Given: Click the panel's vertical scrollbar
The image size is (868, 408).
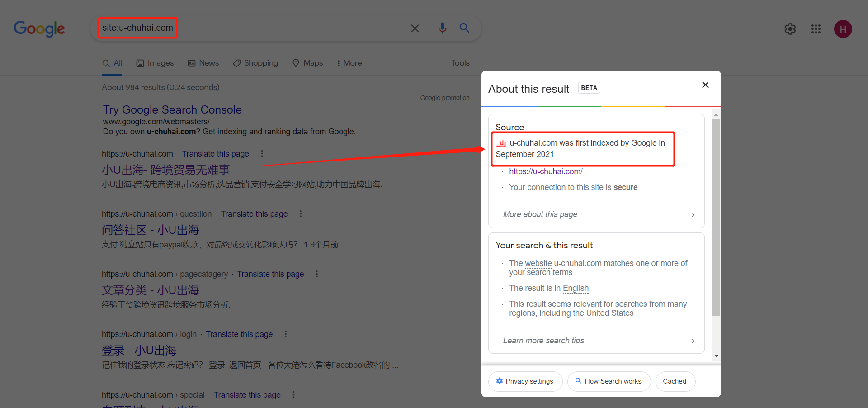Looking at the screenshot, I should (x=716, y=217).
